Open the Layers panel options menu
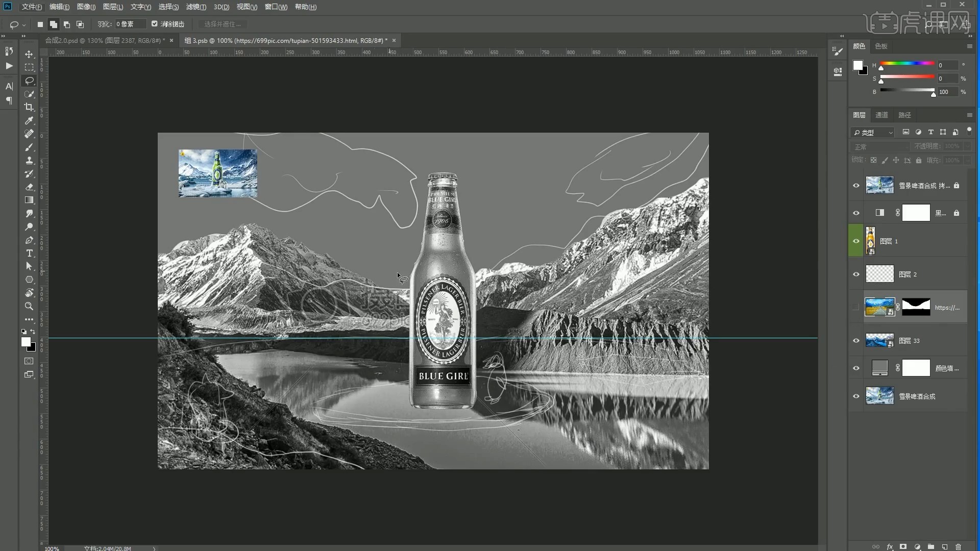The height and width of the screenshot is (551, 980). tap(969, 115)
